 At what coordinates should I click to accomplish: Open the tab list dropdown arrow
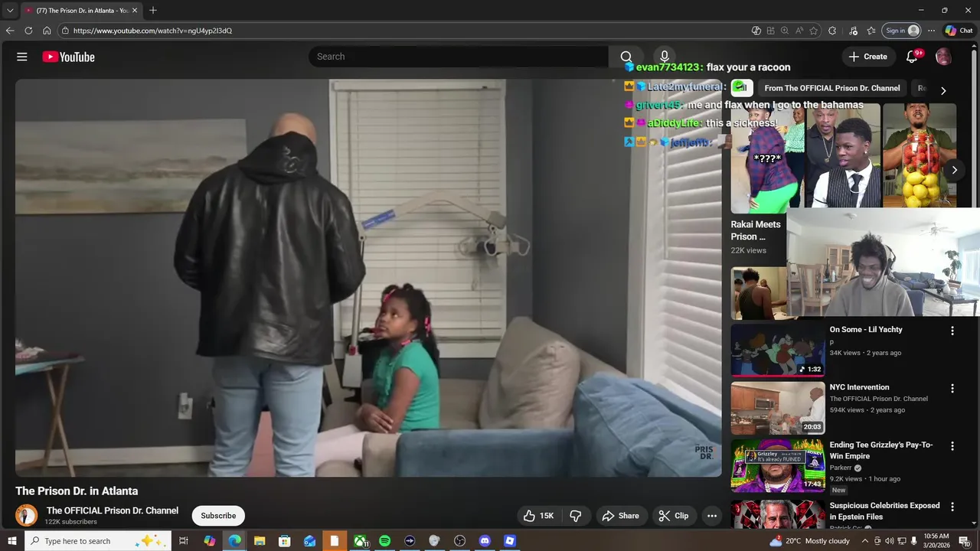tap(10, 11)
